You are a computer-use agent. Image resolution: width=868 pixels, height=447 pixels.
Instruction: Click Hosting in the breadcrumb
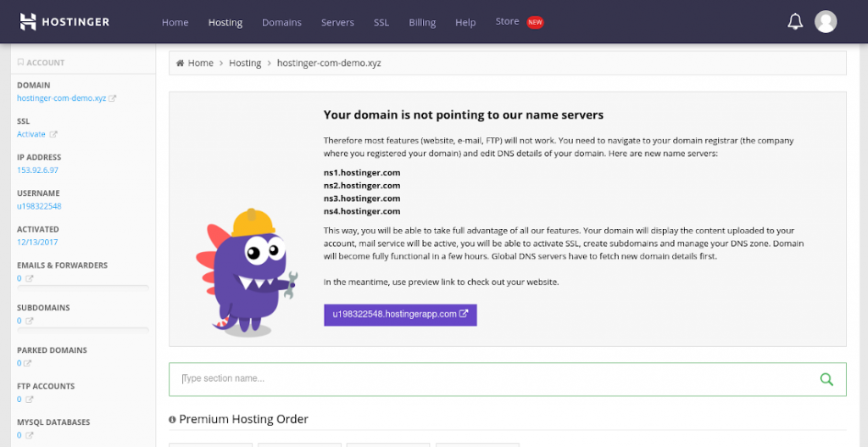click(245, 63)
